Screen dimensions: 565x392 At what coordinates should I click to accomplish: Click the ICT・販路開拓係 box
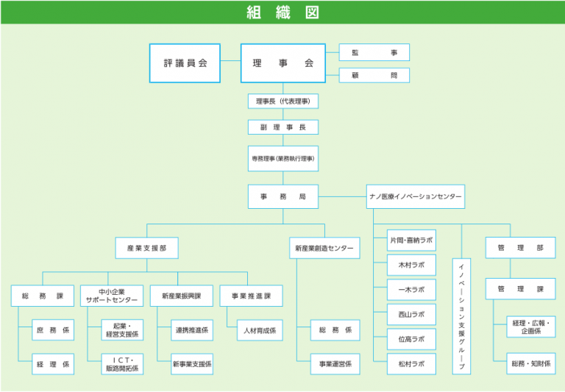(123, 364)
